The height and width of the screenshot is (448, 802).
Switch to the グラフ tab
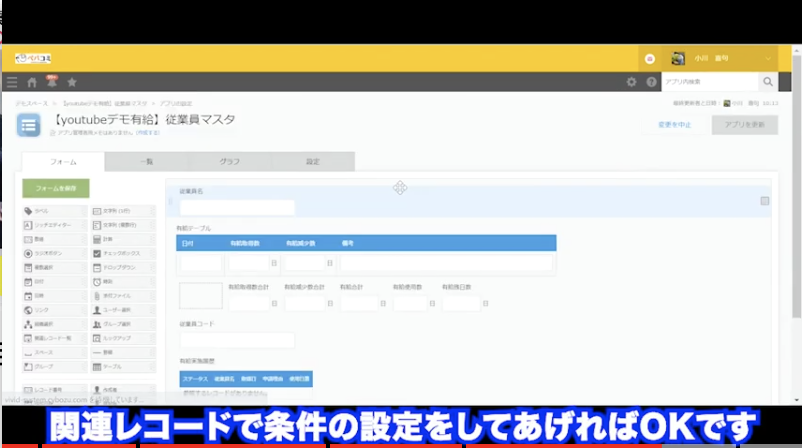[229, 162]
